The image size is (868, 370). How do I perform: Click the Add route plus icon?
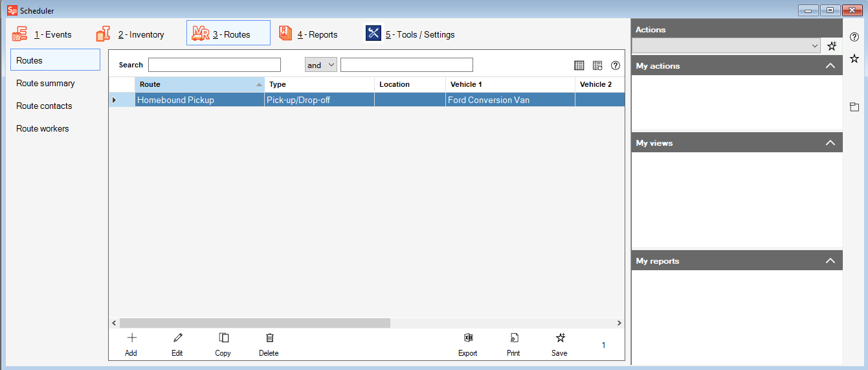pyautogui.click(x=131, y=338)
